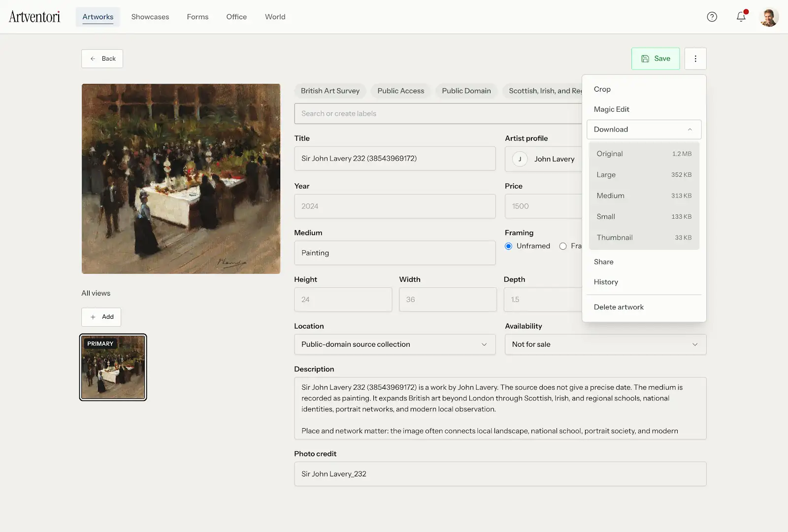The image size is (788, 532).
Task: Click the Save button
Action: point(656,59)
